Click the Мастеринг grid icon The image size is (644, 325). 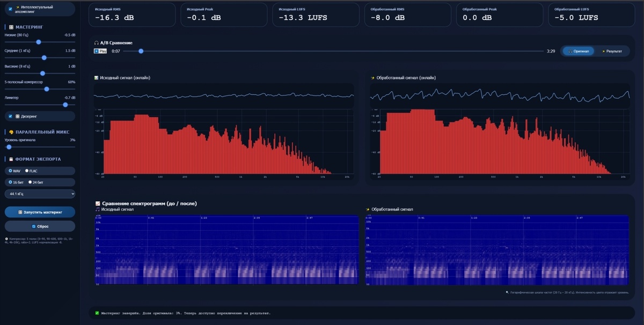click(x=10, y=27)
